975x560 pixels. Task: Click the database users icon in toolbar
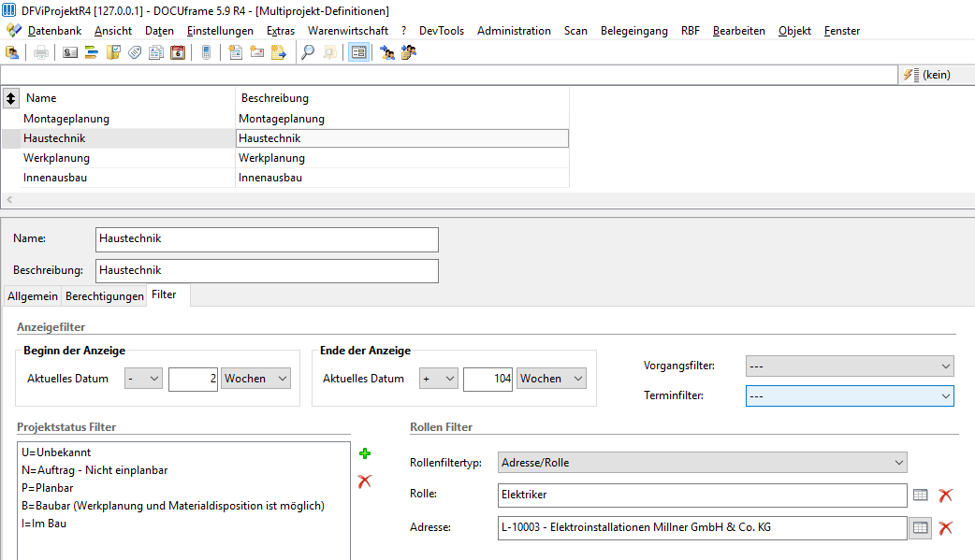(12, 53)
